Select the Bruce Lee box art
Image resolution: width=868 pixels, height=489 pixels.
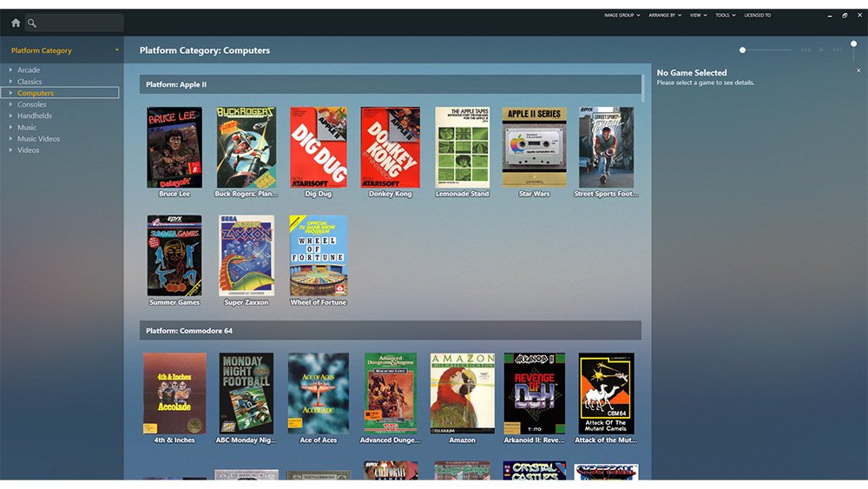pyautogui.click(x=174, y=148)
